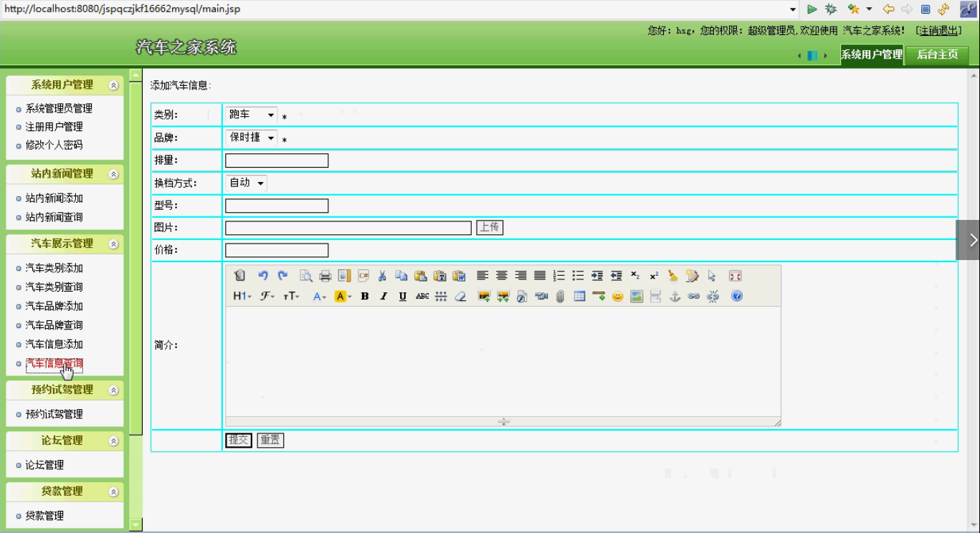Collapse the 系统用户管理 sidebar section
980x533 pixels.
pyautogui.click(x=113, y=85)
